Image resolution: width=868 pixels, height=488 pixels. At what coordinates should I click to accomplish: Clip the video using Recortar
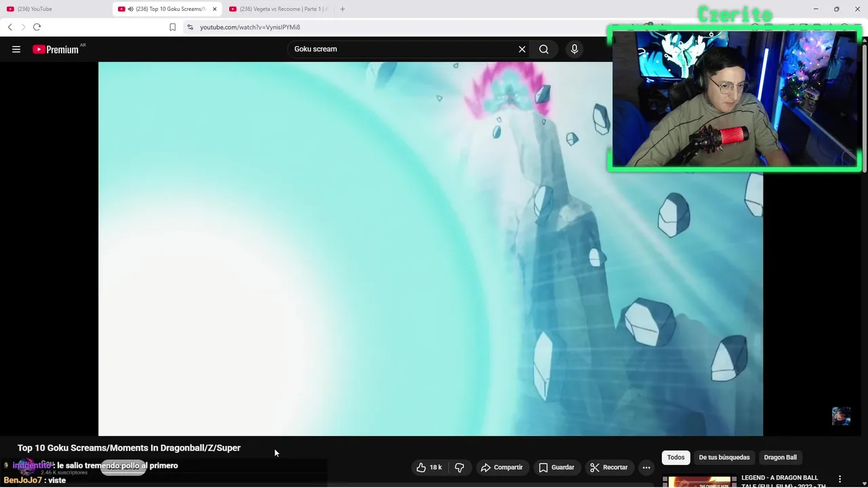(609, 468)
